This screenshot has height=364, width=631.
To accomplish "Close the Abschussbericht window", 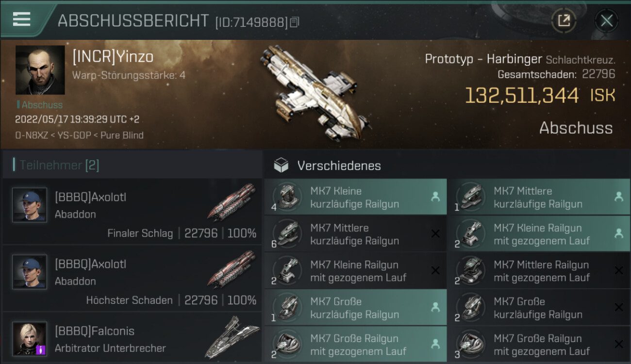I will click(606, 21).
